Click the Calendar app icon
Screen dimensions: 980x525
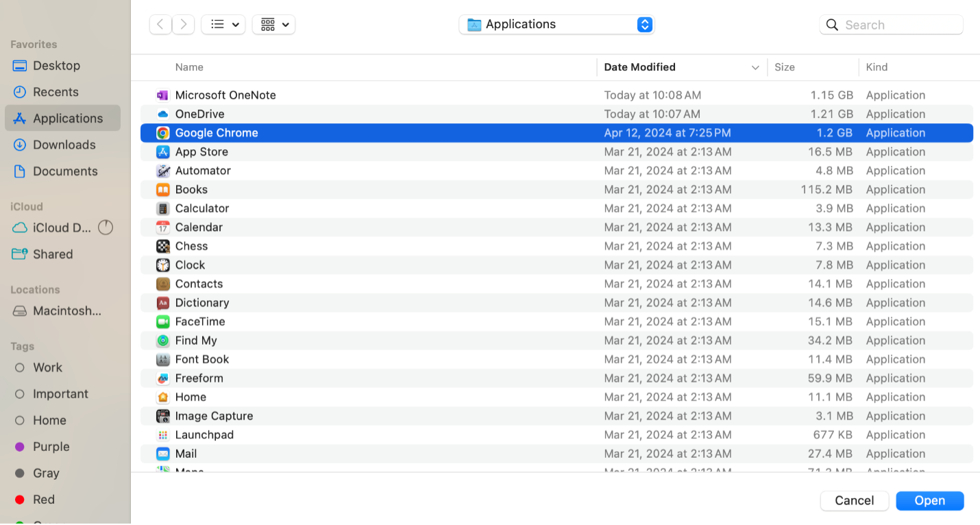click(x=162, y=228)
